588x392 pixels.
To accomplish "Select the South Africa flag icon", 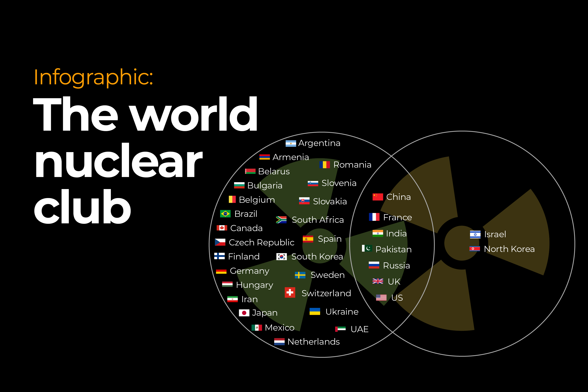I will point(282,220).
